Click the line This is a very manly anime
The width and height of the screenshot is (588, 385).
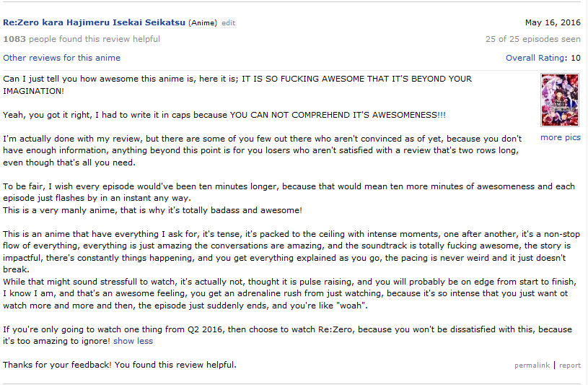(x=152, y=209)
